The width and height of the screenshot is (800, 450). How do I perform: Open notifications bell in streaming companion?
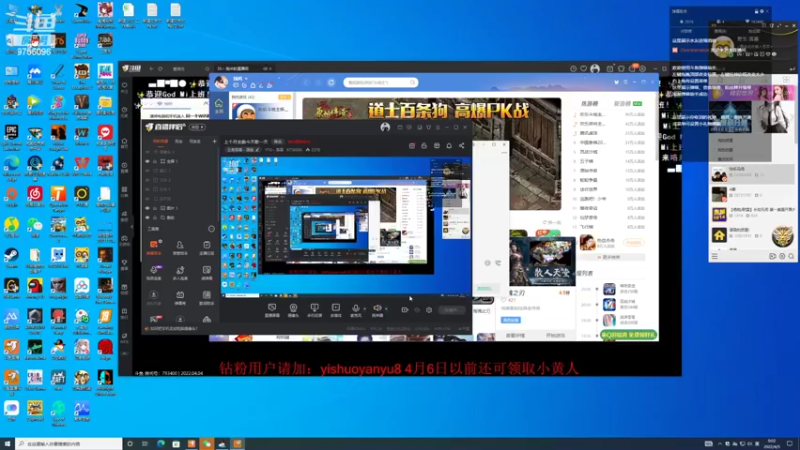click(x=449, y=145)
